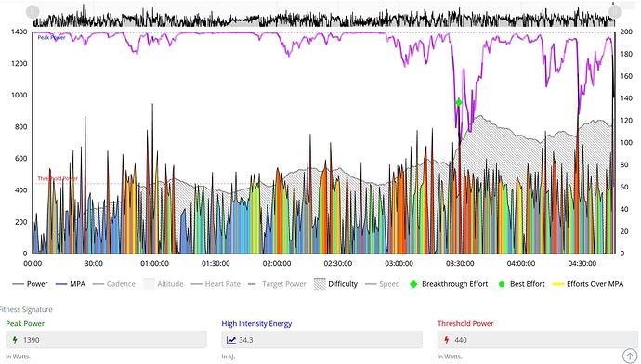Image resolution: width=641 pixels, height=364 pixels.
Task: Enable the Heart Rate legend item
Action: 216,284
